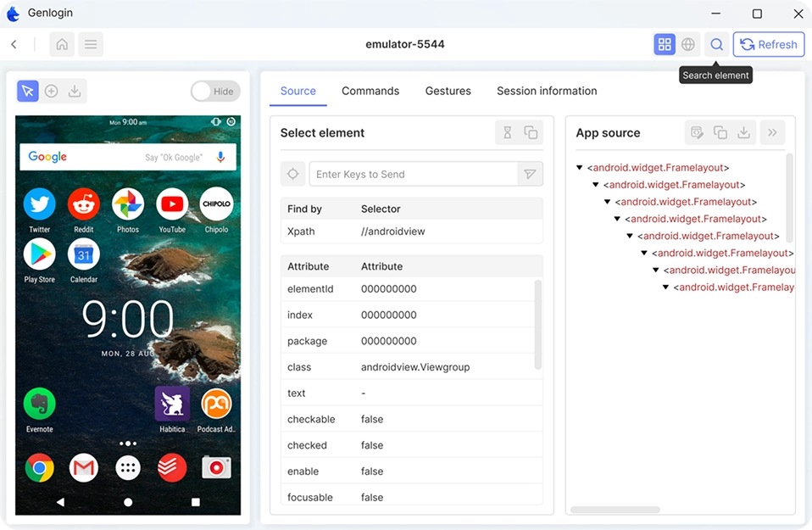Send keys with the paper plane icon

tap(530, 174)
